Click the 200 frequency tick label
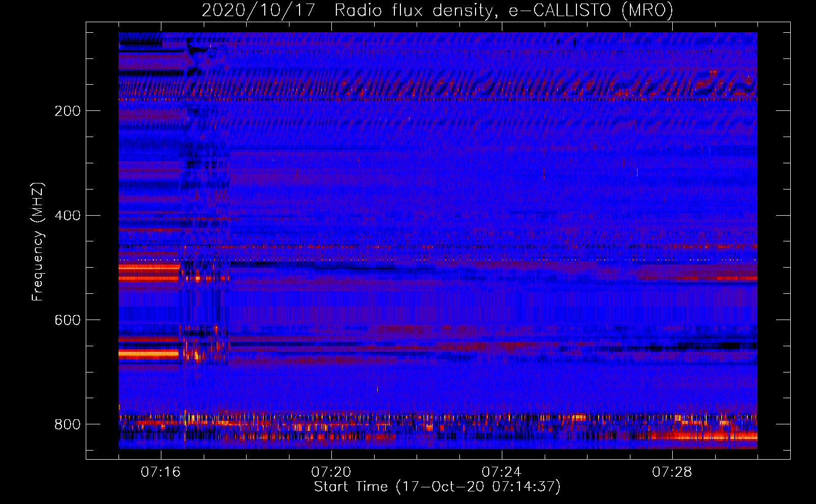The height and width of the screenshot is (504, 816). (68, 111)
